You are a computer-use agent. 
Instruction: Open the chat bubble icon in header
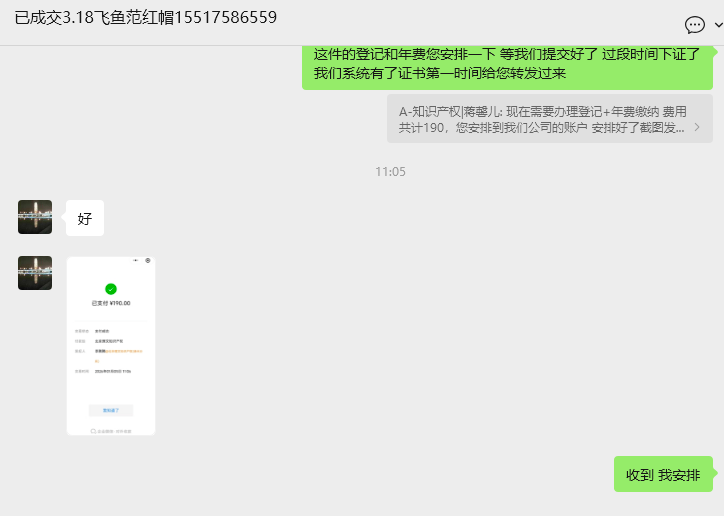(694, 24)
